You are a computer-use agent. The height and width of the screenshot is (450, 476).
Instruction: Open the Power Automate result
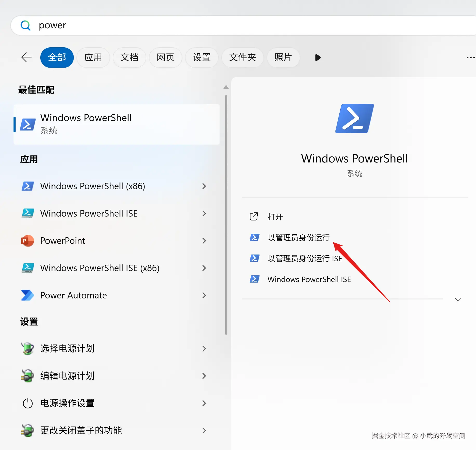click(116, 295)
